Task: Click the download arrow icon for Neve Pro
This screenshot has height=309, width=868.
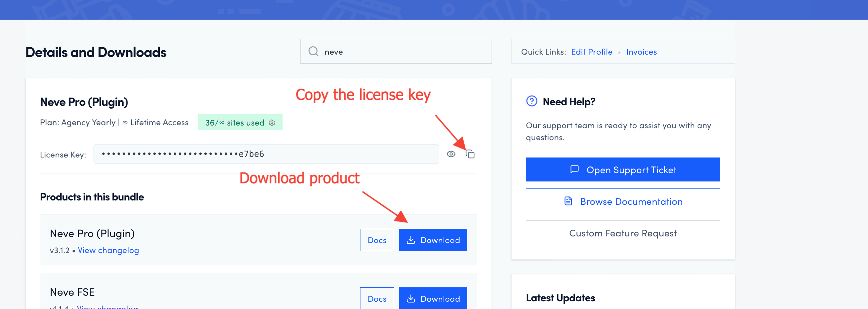Action: click(411, 240)
